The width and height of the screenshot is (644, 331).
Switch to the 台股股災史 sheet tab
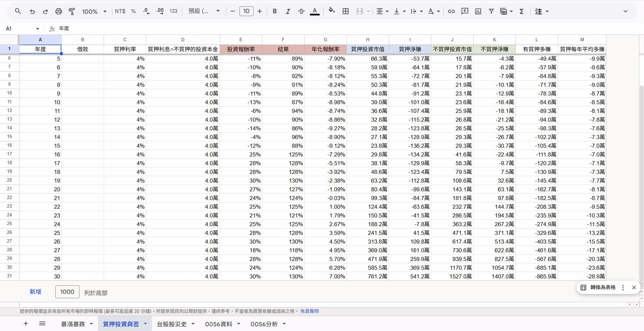pyautogui.click(x=172, y=324)
